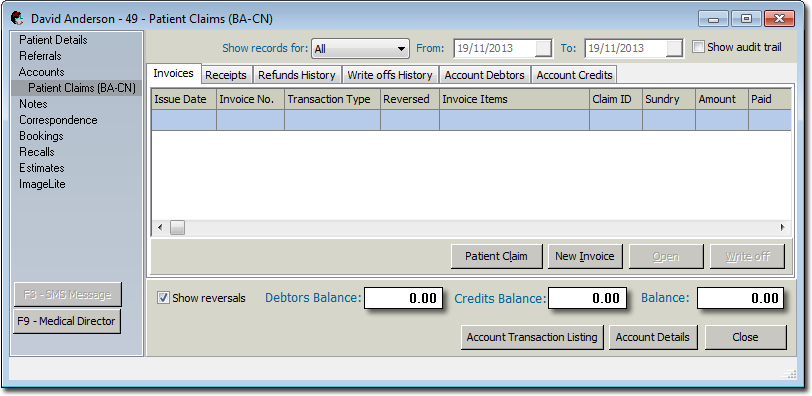The height and width of the screenshot is (396, 812).
Task: Untick the Show reversals checkbox
Action: click(x=164, y=298)
